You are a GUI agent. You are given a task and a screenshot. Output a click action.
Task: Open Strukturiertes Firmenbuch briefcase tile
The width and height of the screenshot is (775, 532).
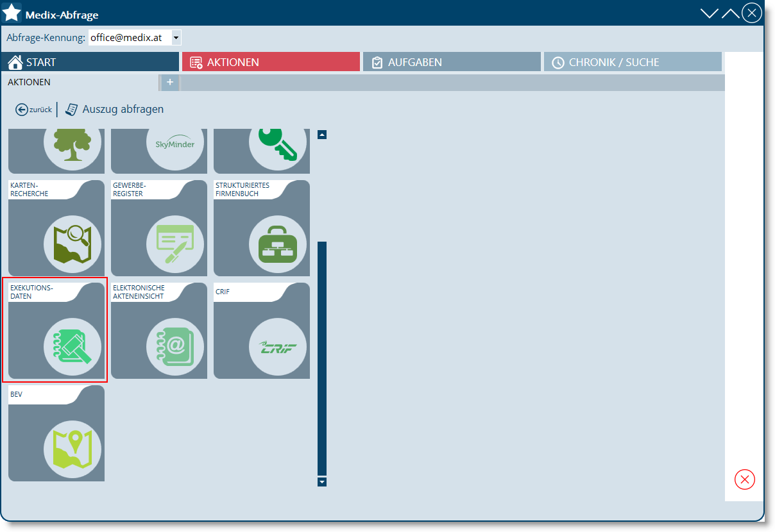tap(262, 229)
